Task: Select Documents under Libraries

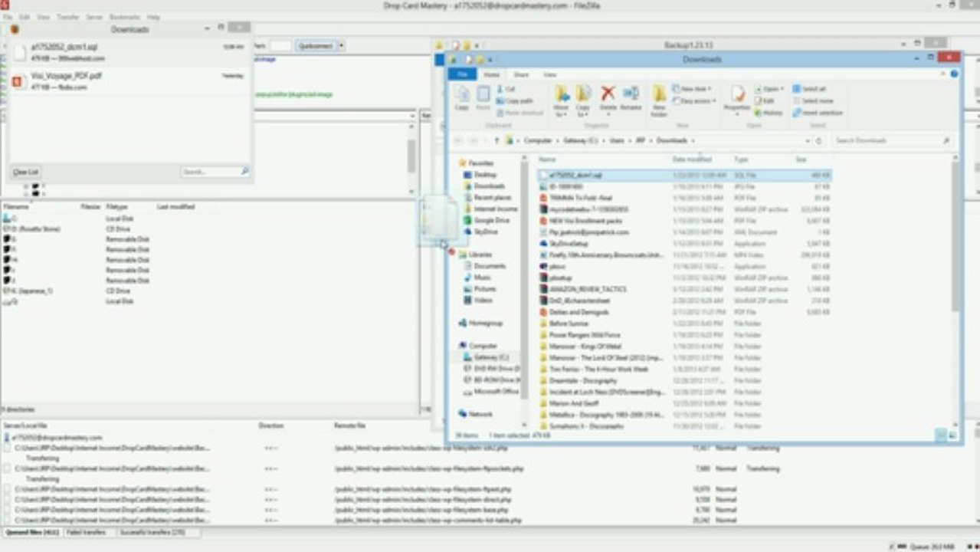Action: coord(490,266)
